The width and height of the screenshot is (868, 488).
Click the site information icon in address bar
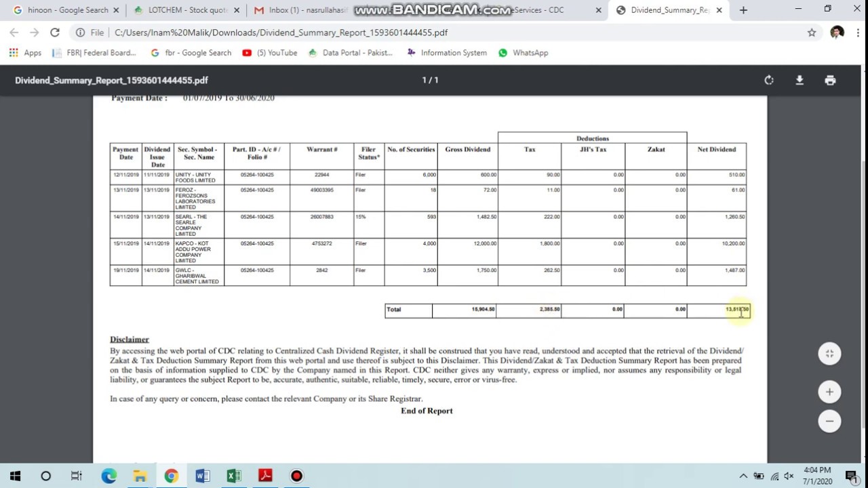(x=80, y=33)
